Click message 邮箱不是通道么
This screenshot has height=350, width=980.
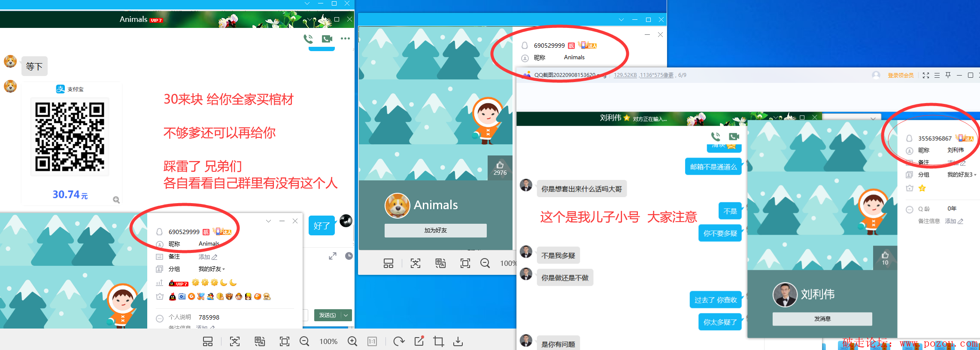pyautogui.click(x=713, y=167)
